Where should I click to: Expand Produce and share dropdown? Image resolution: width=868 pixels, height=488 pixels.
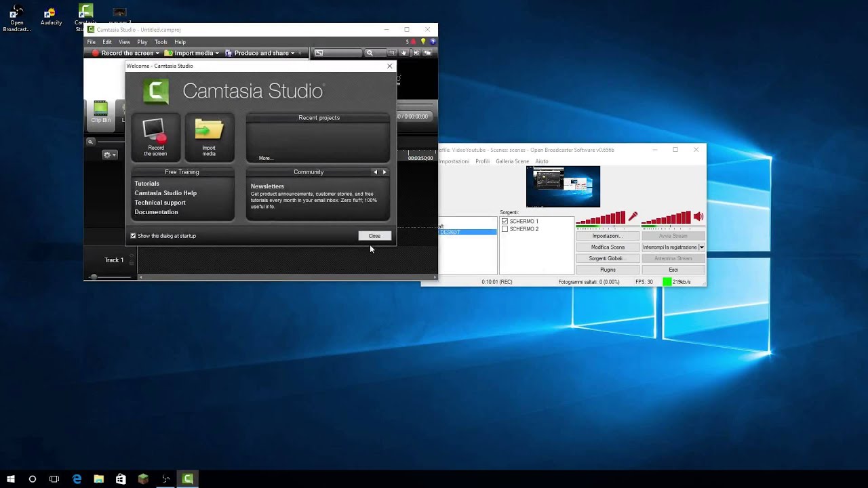pos(292,53)
